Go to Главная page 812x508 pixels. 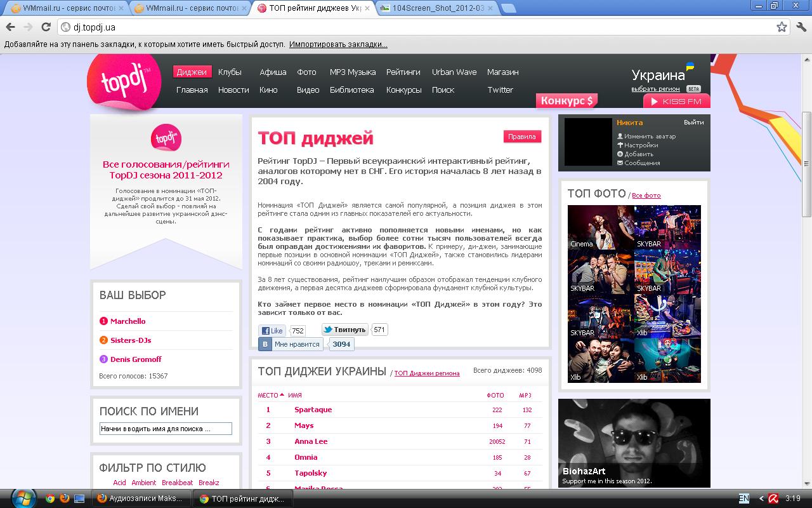point(192,90)
